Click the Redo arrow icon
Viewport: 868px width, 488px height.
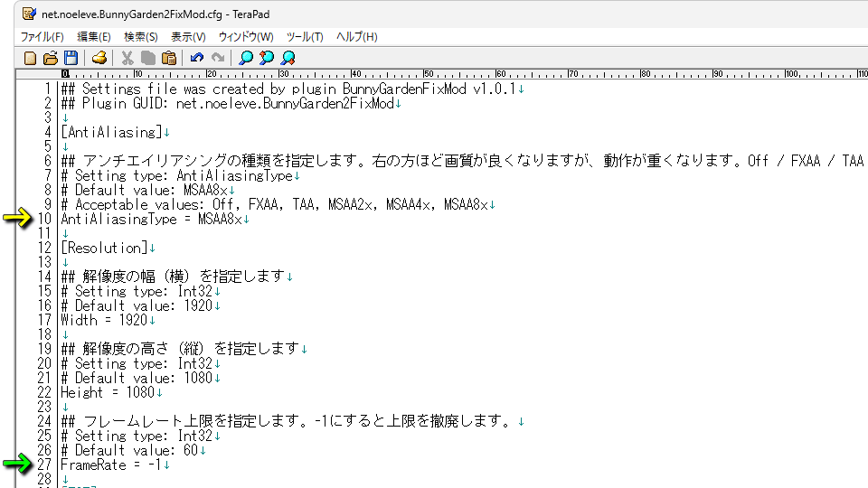point(217,58)
